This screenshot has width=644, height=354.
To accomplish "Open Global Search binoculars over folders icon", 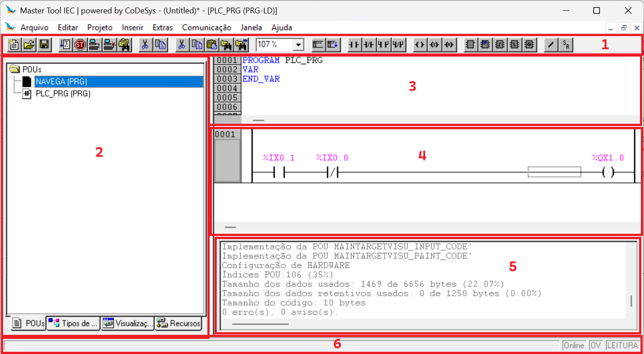I will coord(124,45).
